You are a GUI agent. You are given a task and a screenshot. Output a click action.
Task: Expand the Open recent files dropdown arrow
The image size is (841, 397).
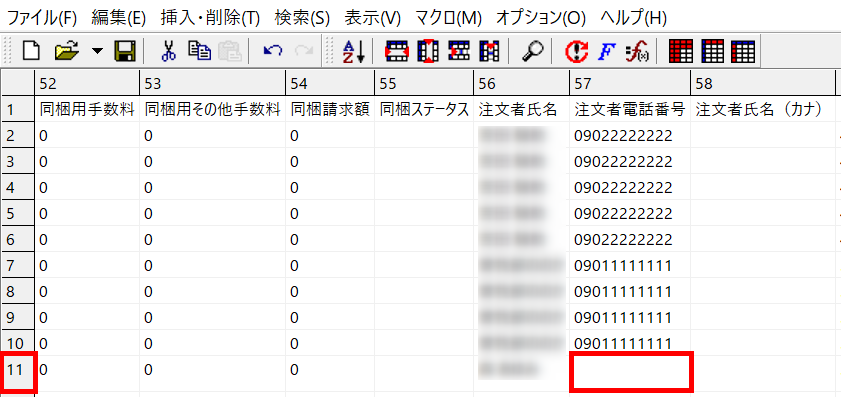(97, 51)
